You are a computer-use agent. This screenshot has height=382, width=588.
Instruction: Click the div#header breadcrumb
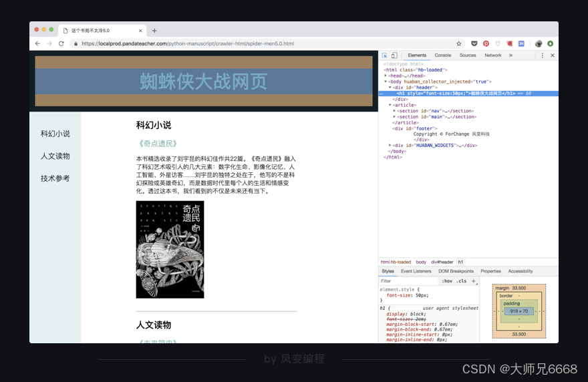pyautogui.click(x=442, y=262)
